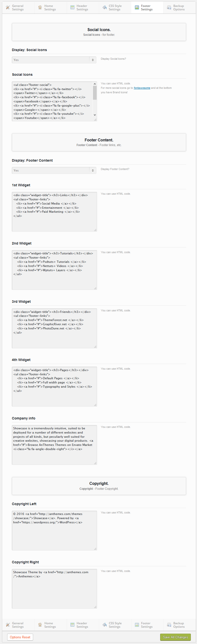
Task: Click the wrench icon on General Settings tab
Action: [7, 7]
